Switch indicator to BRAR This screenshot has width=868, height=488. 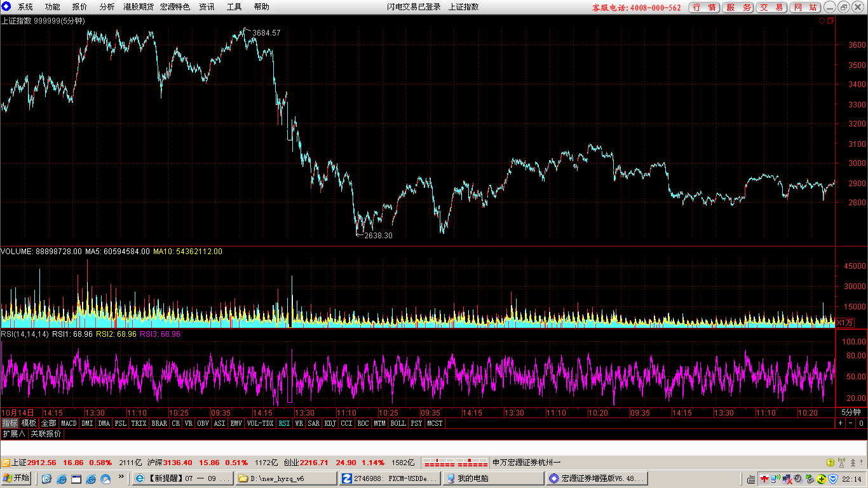coord(159,423)
